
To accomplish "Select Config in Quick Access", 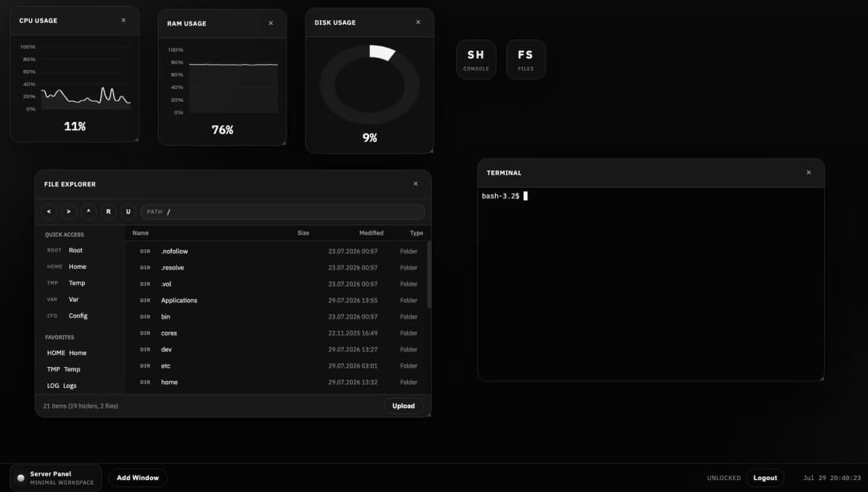I will coord(80,316).
